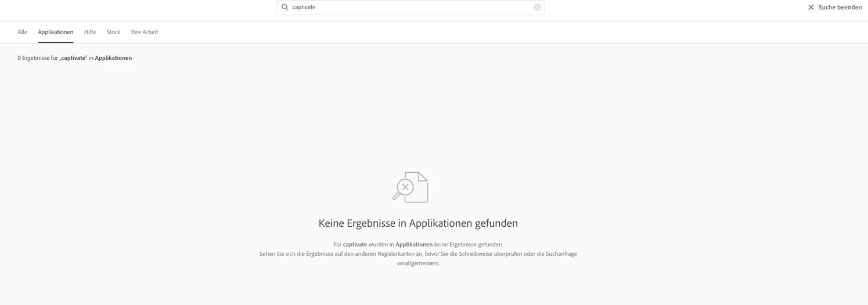
Task: Go to the Stock tab
Action: (113, 32)
